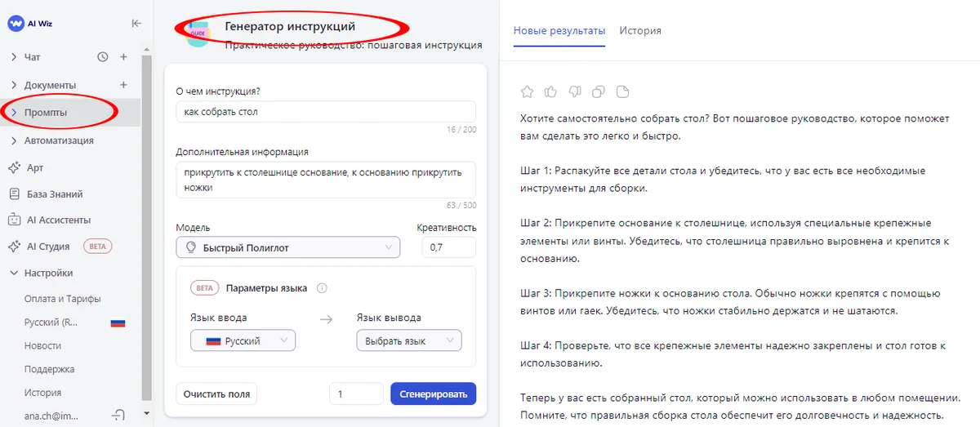This screenshot has width=980, height=427.
Task: Open chat history clock icon
Action: (103, 57)
